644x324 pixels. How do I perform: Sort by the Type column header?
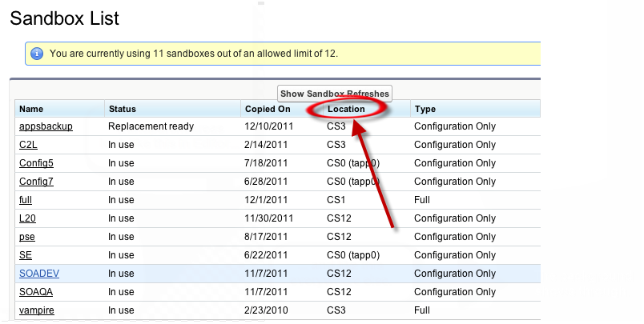[x=425, y=109]
